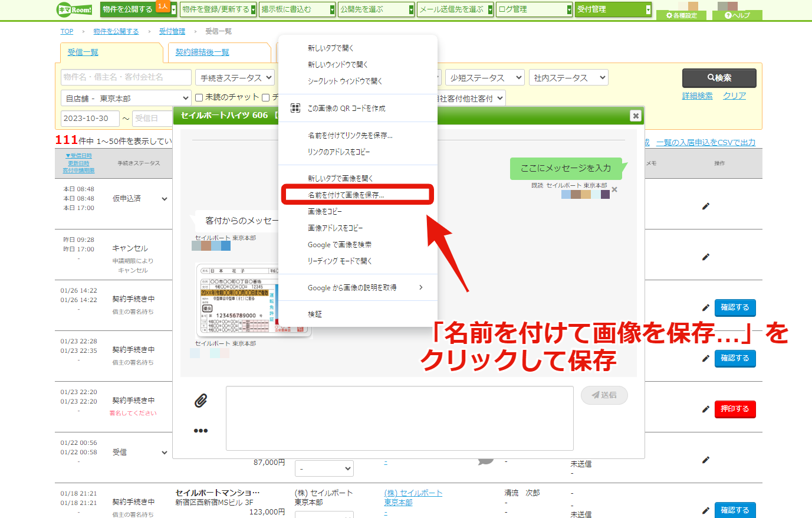Click the 2023-10-30 start date field

pos(90,118)
